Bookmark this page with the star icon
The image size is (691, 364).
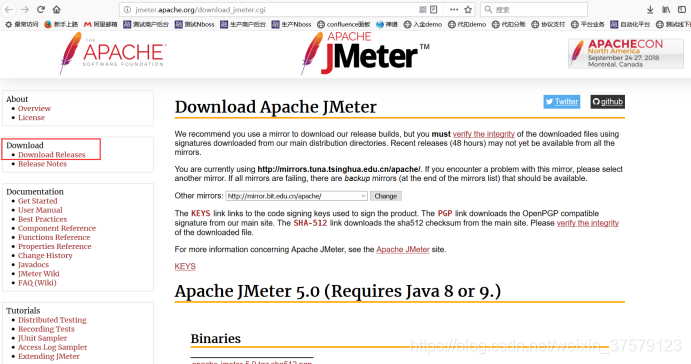click(468, 10)
